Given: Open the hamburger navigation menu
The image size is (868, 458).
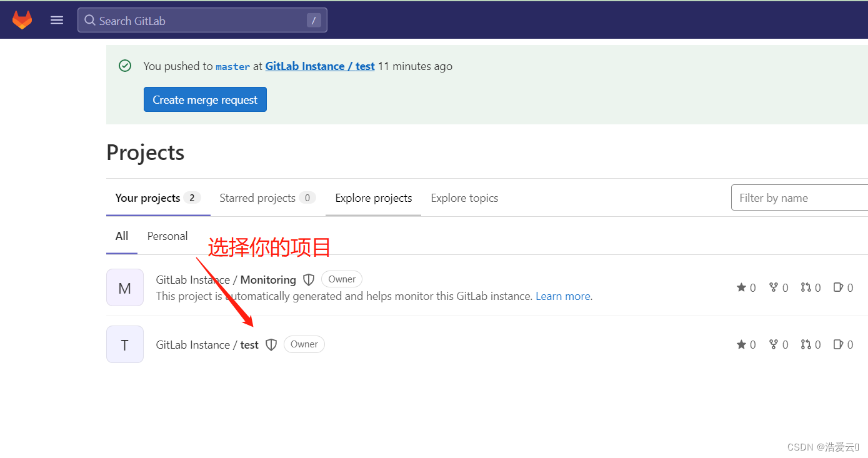Looking at the screenshot, I should [57, 20].
